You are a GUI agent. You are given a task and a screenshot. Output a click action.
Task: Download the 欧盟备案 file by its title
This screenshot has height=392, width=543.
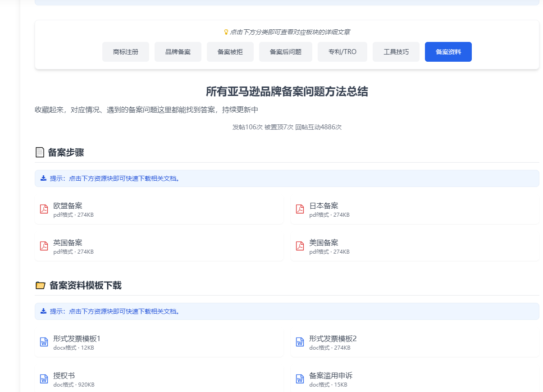[68, 206]
